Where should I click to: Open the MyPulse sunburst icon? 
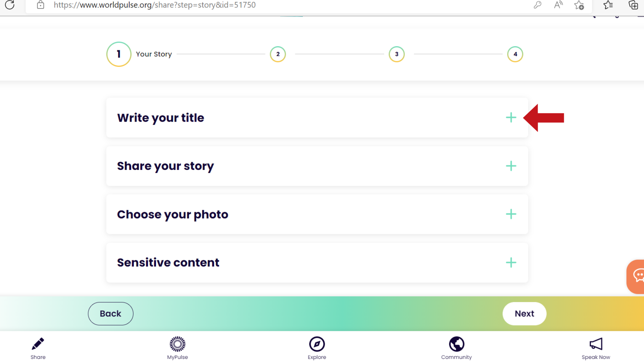[177, 344]
